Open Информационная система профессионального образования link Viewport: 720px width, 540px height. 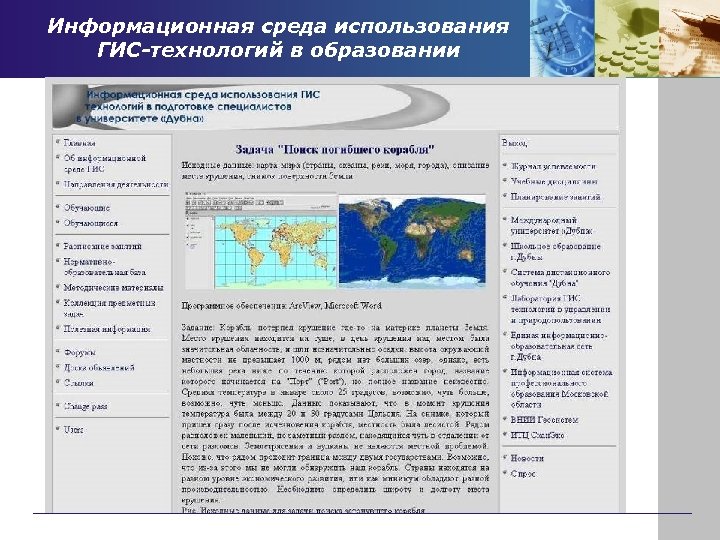point(562,388)
